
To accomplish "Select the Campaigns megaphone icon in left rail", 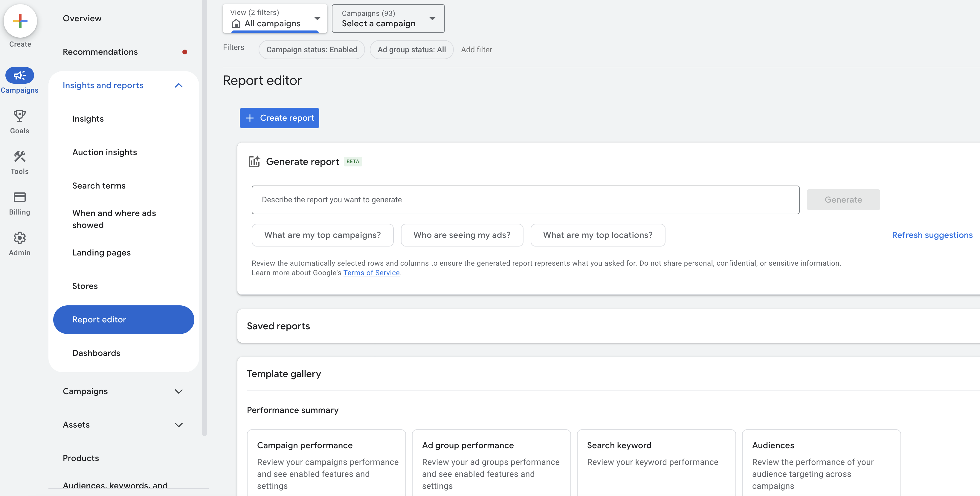I will [19, 75].
